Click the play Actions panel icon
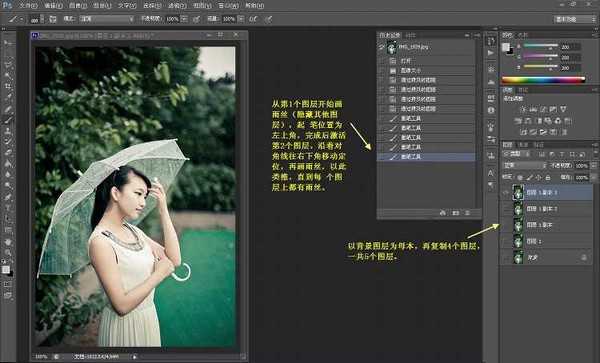Viewport: 600px width, 363px height. pos(491,53)
